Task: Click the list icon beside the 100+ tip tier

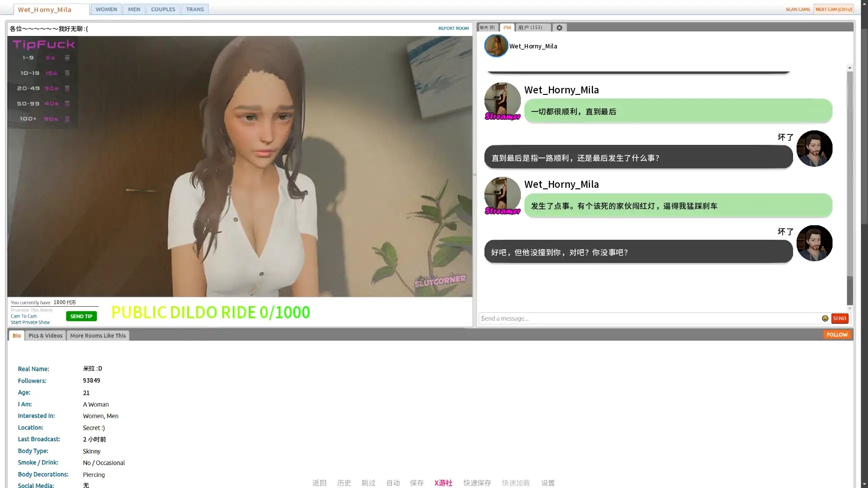Action: [67, 119]
